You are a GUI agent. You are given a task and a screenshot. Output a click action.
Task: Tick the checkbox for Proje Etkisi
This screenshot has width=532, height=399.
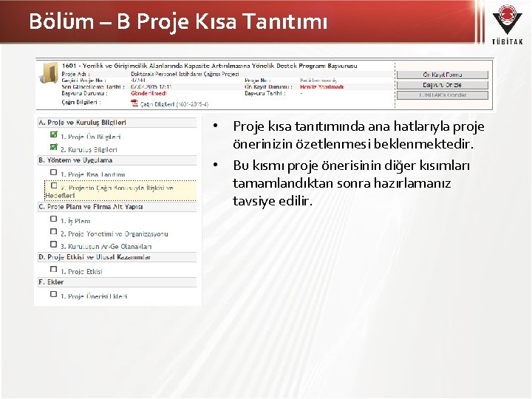(x=54, y=269)
